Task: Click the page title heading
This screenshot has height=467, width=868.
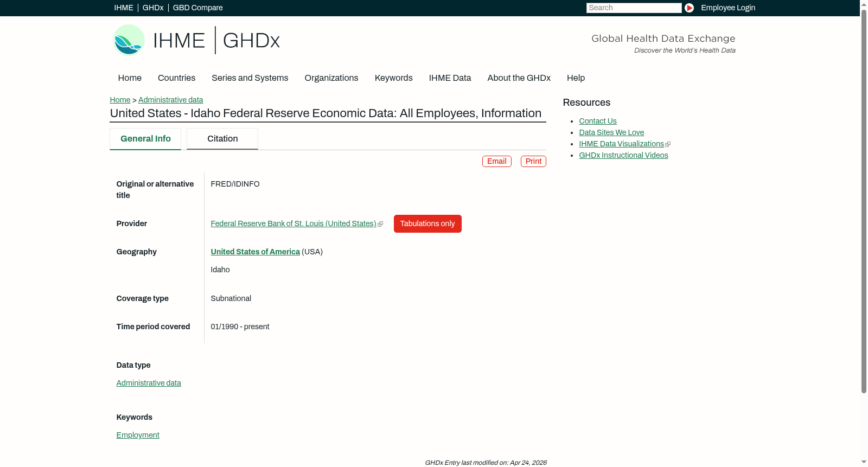Action: (325, 113)
